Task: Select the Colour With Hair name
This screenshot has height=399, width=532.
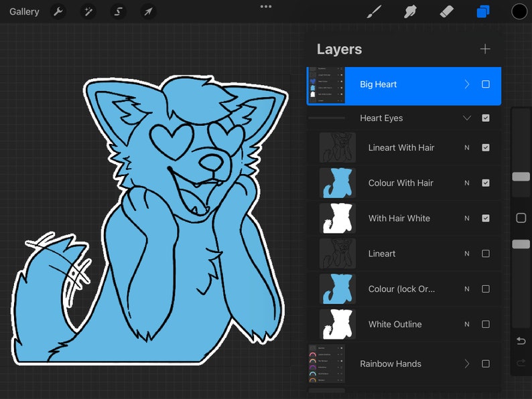Action: tap(401, 183)
